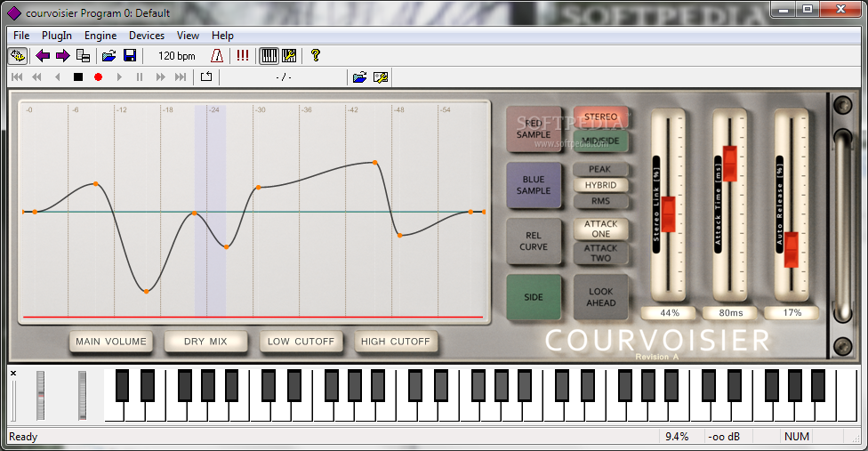The width and height of the screenshot is (868, 451).
Task: Click the 80ms value field
Action: (731, 312)
